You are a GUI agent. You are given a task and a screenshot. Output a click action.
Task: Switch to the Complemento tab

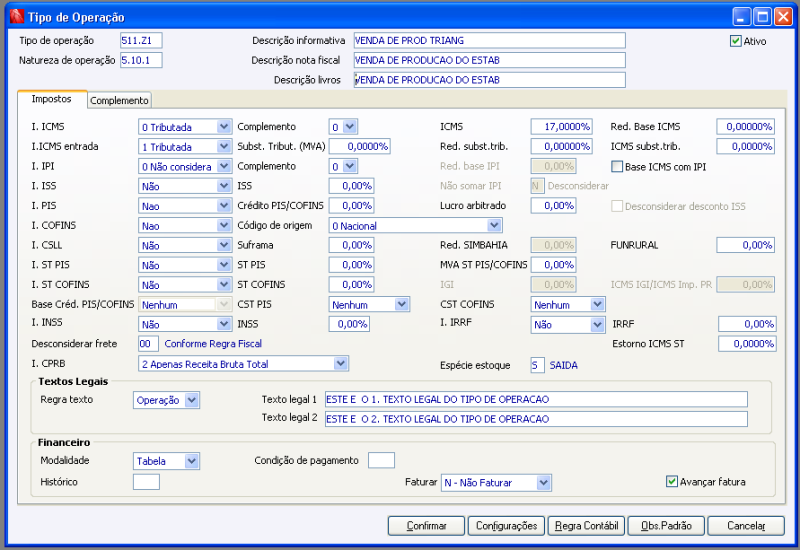click(x=120, y=100)
